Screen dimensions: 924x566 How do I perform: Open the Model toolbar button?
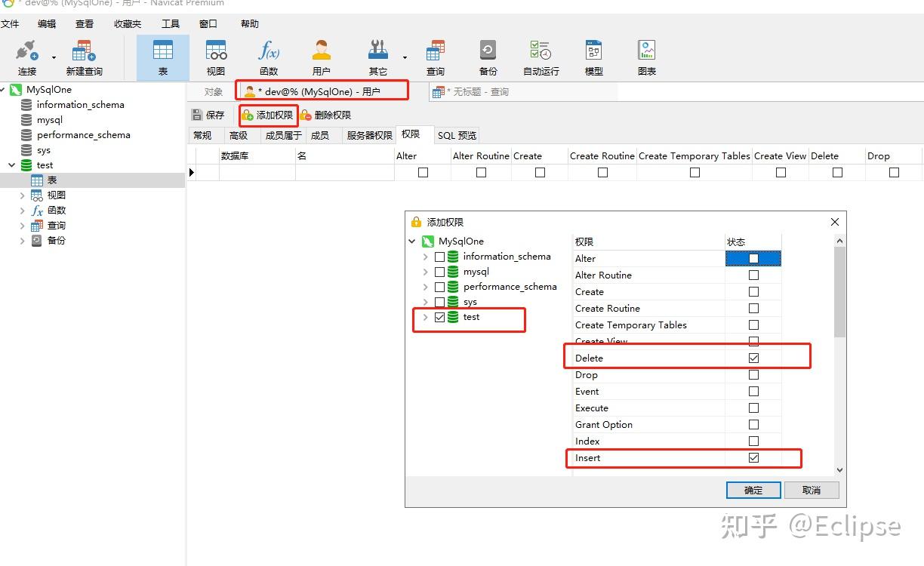(594, 58)
